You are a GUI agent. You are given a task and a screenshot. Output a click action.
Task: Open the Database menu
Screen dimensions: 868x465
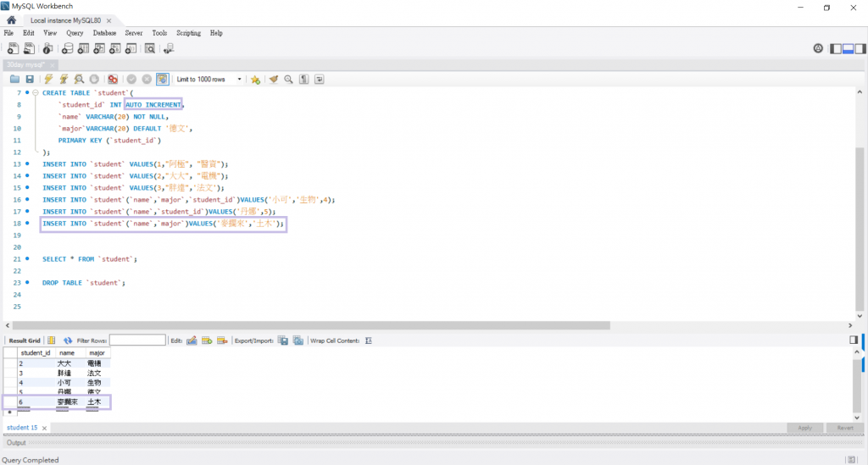[x=104, y=33]
